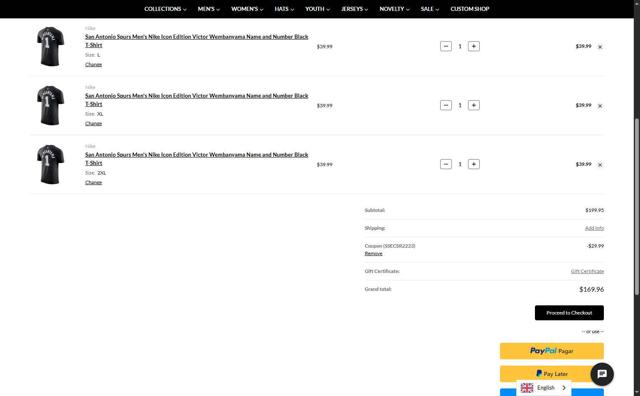Select the coupon discount -$29.99 value

click(x=595, y=246)
